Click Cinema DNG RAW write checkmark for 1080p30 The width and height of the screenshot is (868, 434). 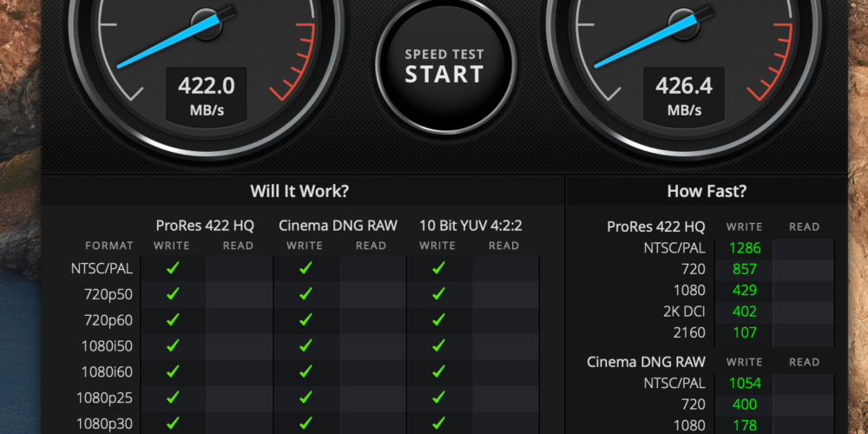306,424
